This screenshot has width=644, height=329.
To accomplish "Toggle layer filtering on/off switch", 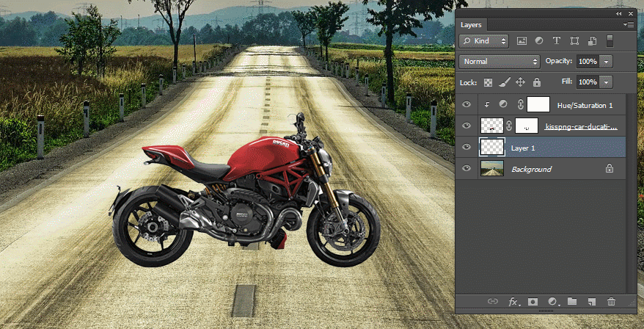I will 610,40.
